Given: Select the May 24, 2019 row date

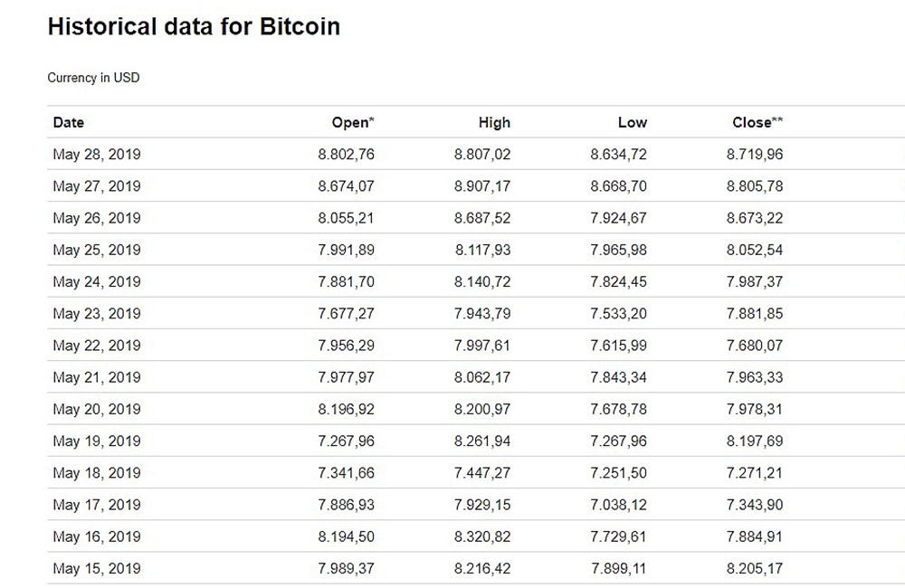Looking at the screenshot, I should (97, 281).
